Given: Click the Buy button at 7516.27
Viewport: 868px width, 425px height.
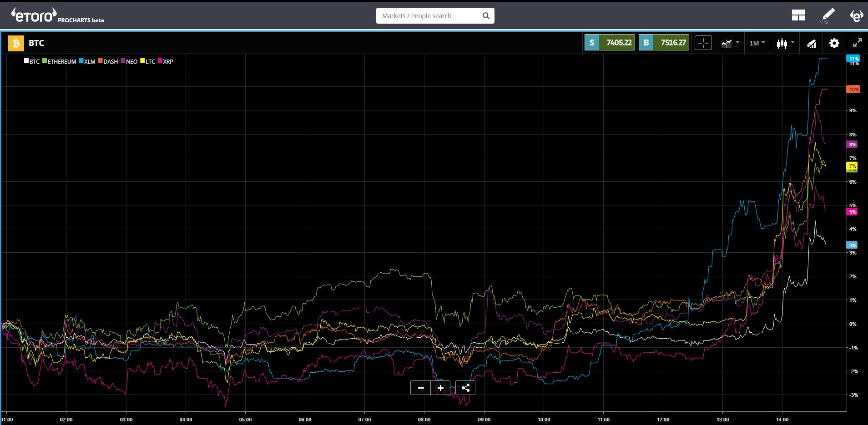Looking at the screenshot, I should point(664,43).
